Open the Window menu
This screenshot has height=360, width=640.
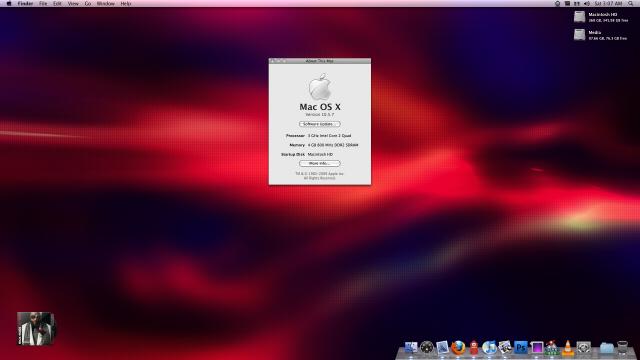tap(105, 3)
